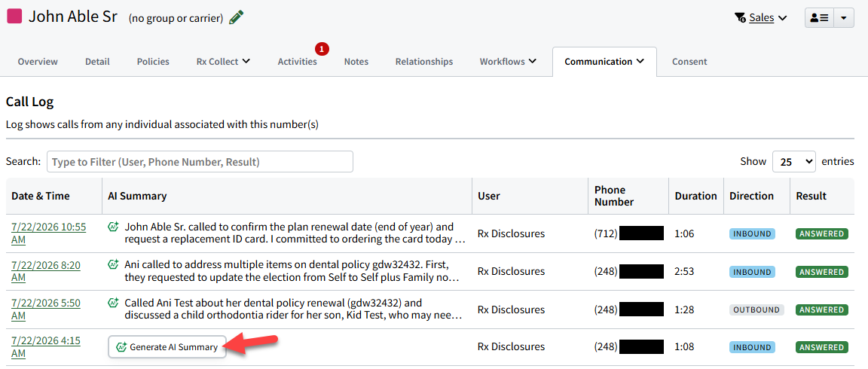Open the Policies tab
Image resolution: width=868 pixels, height=369 pixels.
[153, 62]
